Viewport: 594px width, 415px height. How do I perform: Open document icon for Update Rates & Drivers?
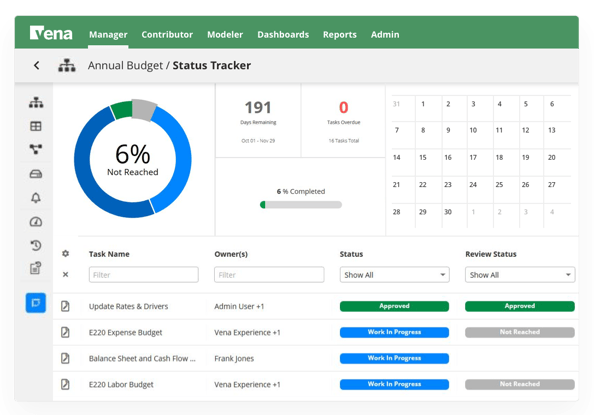point(65,306)
